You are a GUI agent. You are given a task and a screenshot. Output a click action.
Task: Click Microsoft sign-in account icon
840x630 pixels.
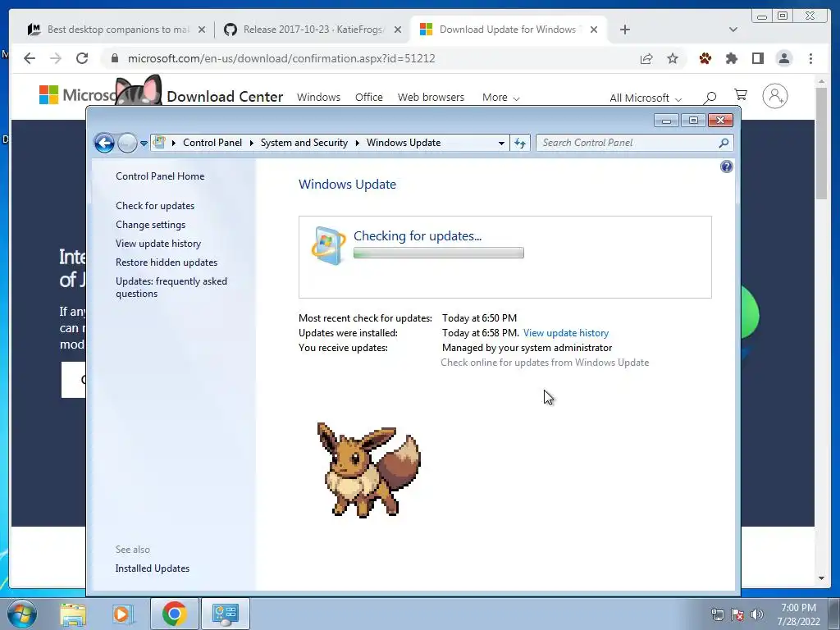tap(774, 97)
